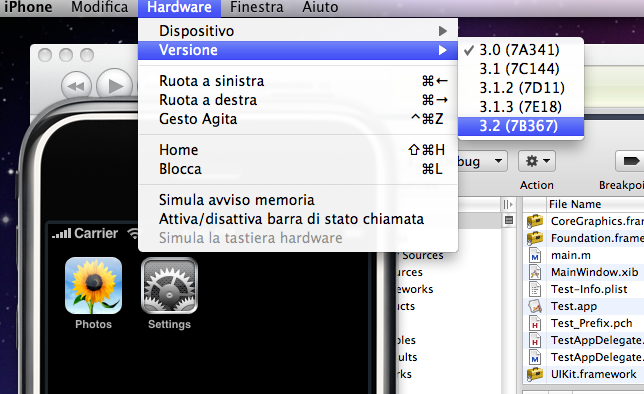Click the TestAppDelegate header file icon
644x394 pixels.
tap(535, 340)
